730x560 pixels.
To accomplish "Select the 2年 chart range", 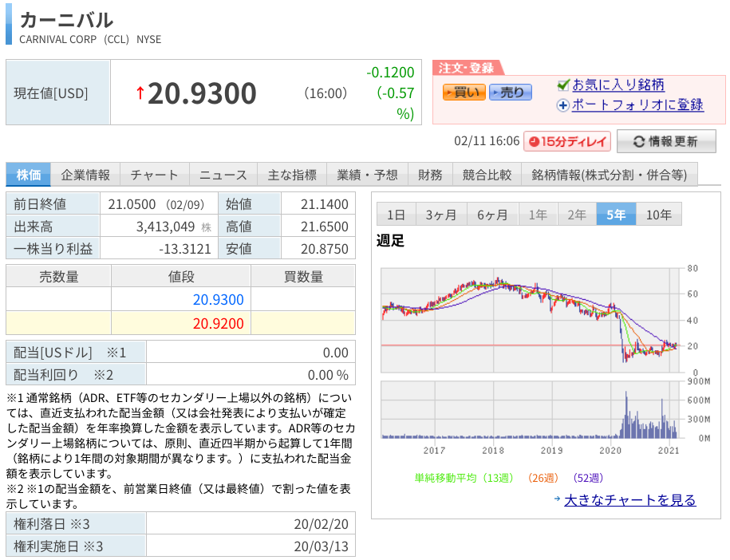I will [x=578, y=214].
